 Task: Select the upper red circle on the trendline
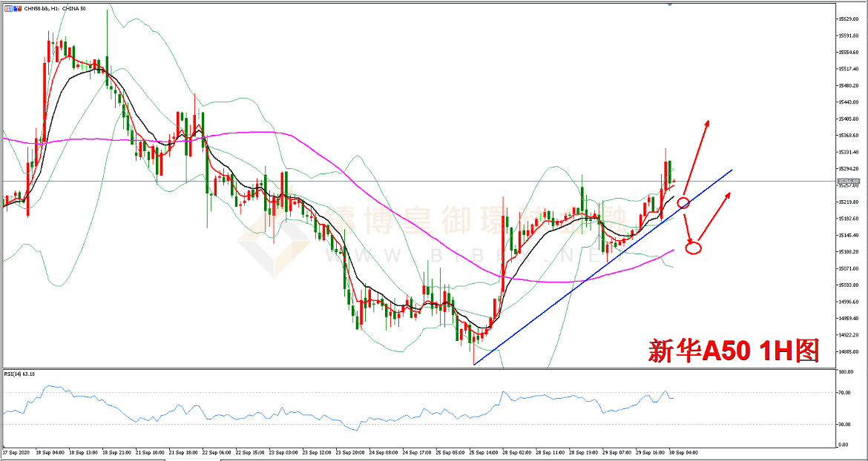click(684, 202)
